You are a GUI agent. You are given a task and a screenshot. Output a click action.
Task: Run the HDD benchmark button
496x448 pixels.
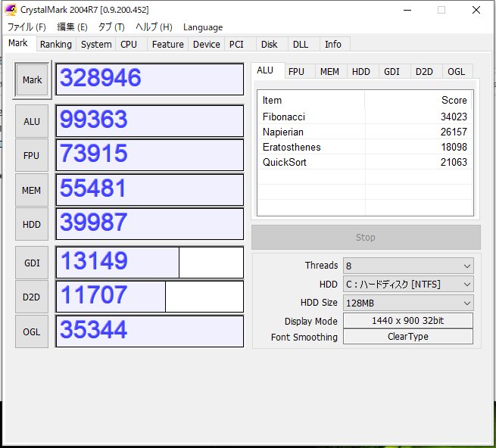tap(32, 225)
